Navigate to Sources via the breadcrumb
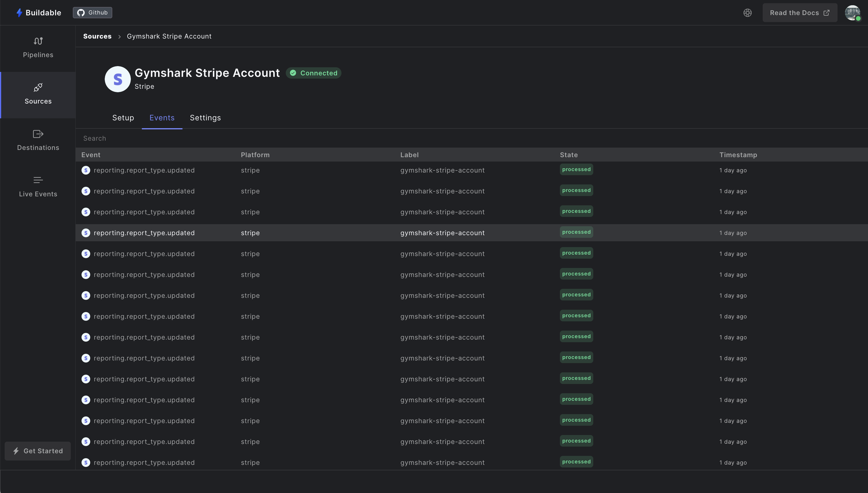868x493 pixels. click(97, 36)
